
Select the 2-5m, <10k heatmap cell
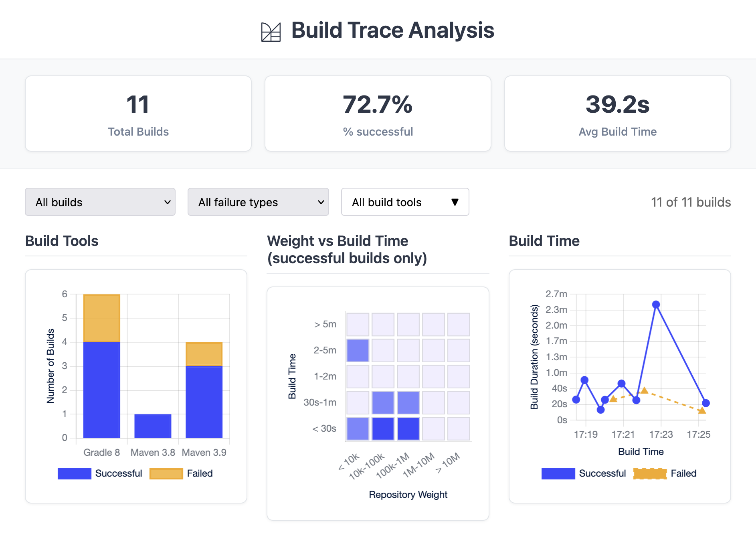point(358,350)
